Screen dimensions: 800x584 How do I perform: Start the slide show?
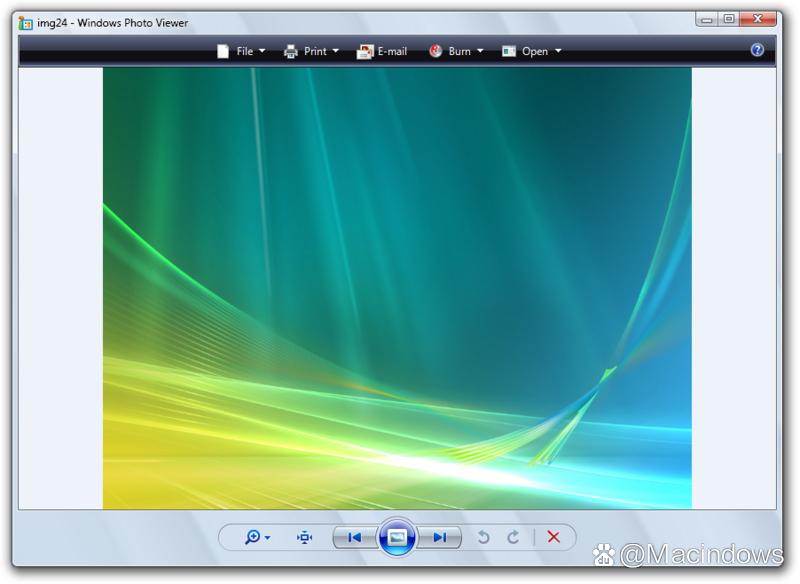pyautogui.click(x=397, y=537)
